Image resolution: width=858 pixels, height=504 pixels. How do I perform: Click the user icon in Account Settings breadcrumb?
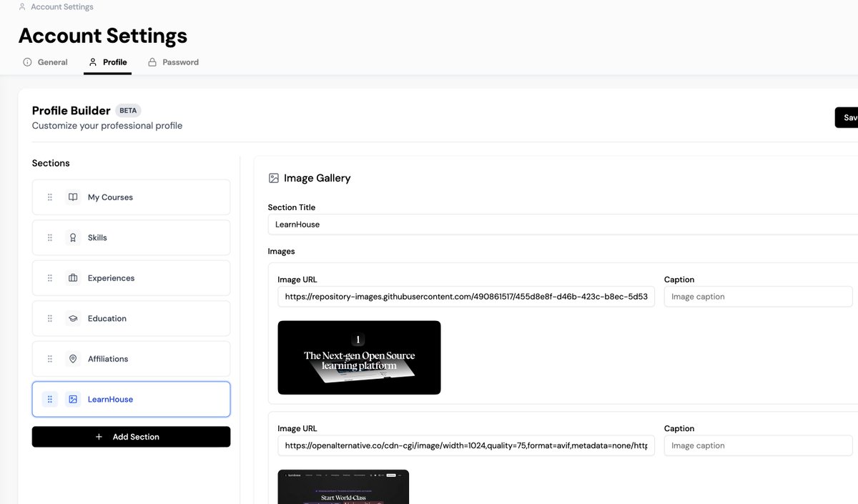pos(22,7)
